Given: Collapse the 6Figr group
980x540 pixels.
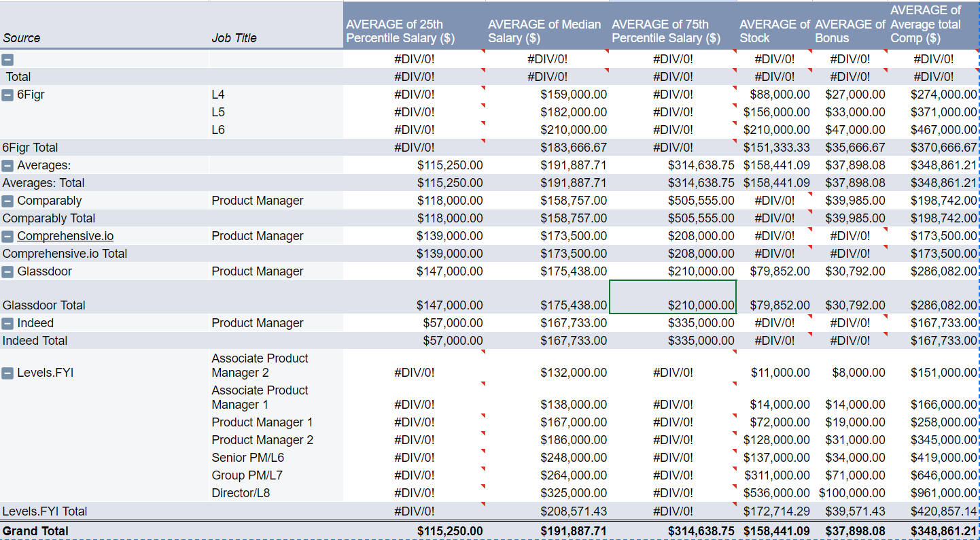Looking at the screenshot, I should 7,95.
